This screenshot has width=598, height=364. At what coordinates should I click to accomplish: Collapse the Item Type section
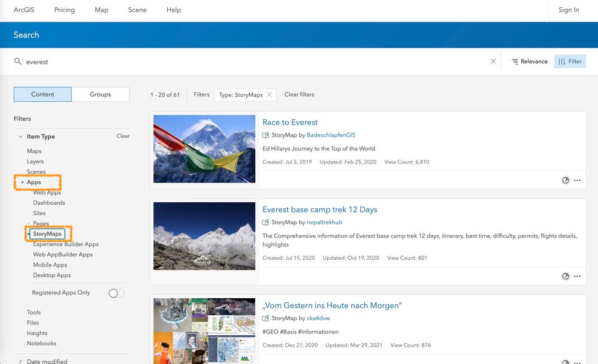pos(20,136)
